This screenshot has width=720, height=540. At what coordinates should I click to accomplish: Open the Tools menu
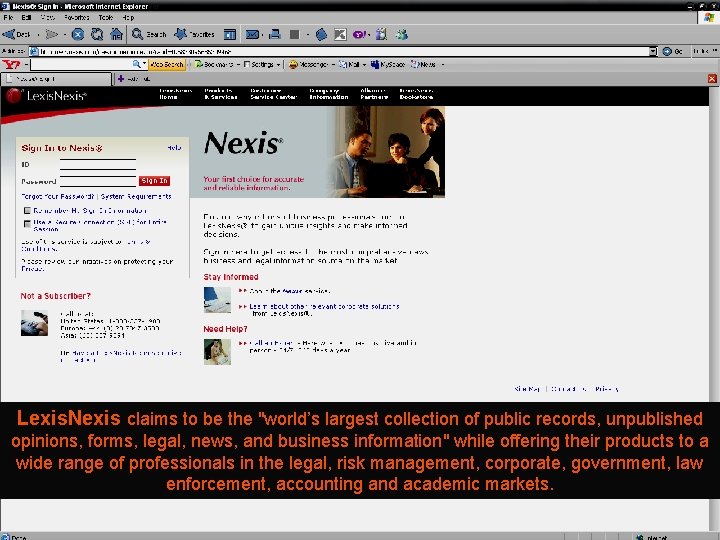coord(106,17)
